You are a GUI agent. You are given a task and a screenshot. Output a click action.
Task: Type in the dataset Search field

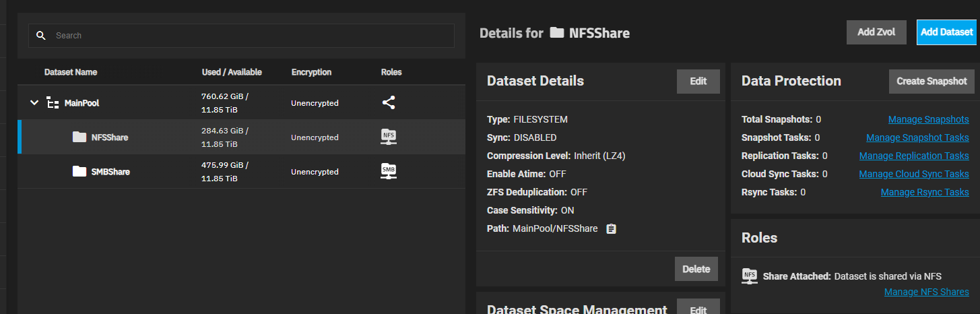pos(249,36)
